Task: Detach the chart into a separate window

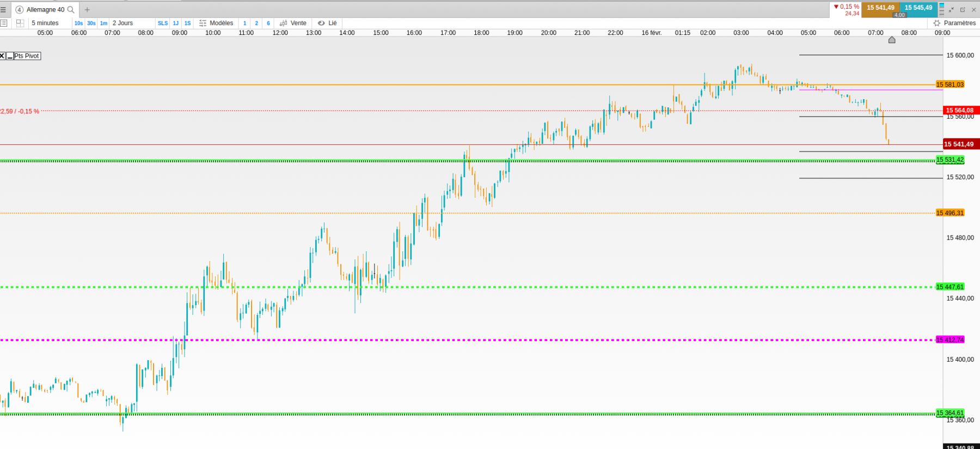Action: 963,10
